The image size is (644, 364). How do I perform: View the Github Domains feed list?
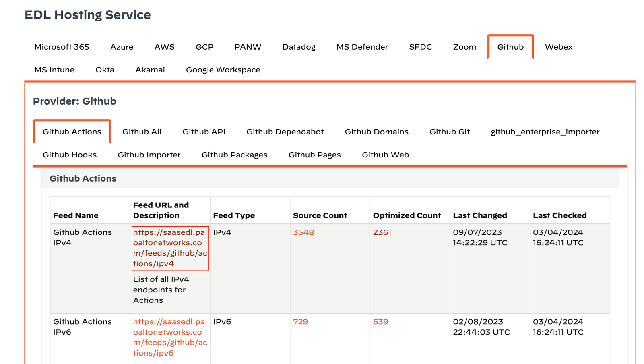tap(376, 132)
